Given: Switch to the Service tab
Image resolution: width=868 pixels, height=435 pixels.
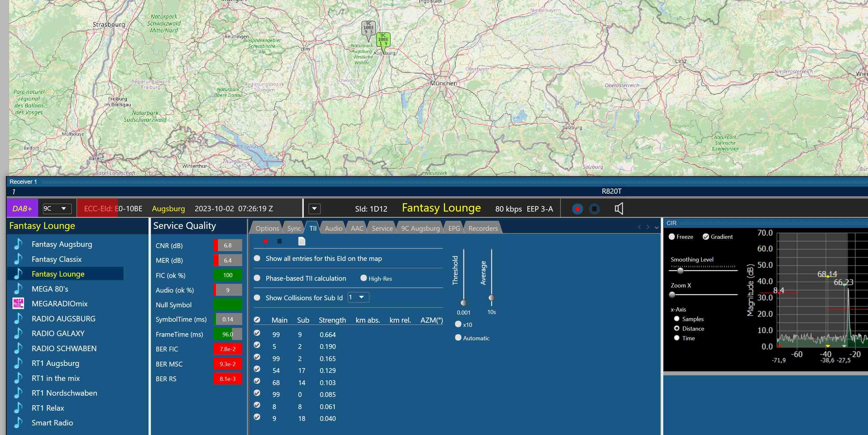Looking at the screenshot, I should click(x=382, y=228).
